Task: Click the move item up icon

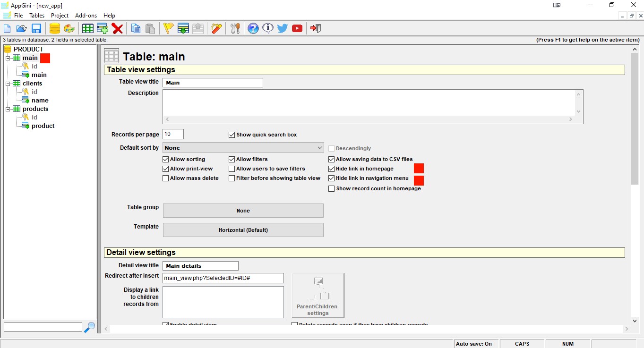Action: (198, 29)
